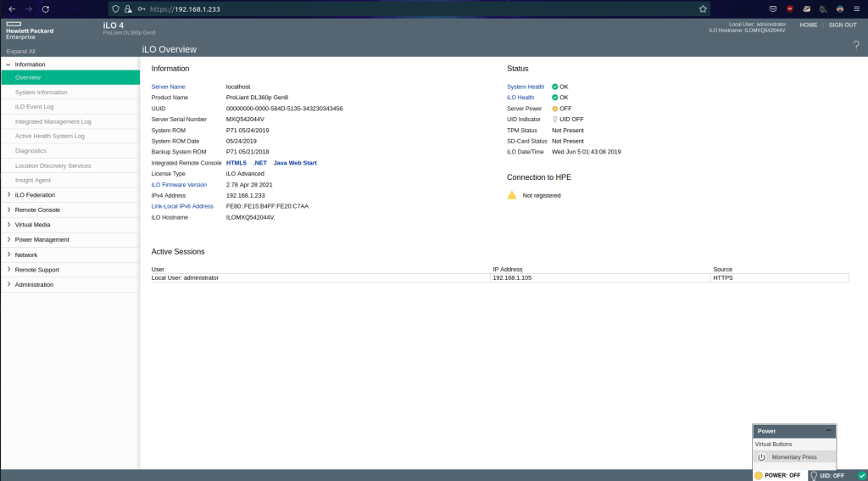Click the Not registered status text
Screen dimensions: 868x481
(x=542, y=196)
